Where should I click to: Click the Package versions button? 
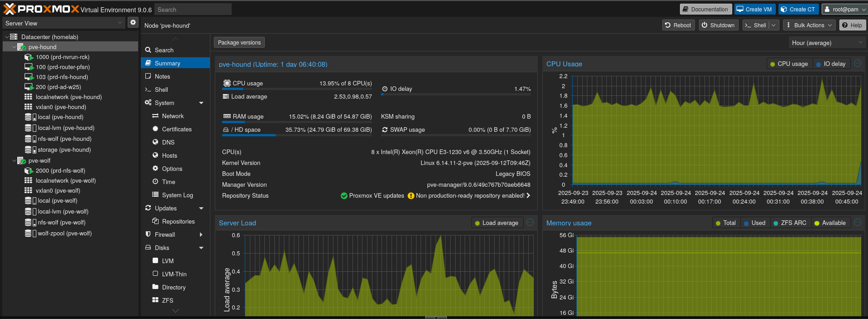(x=239, y=43)
